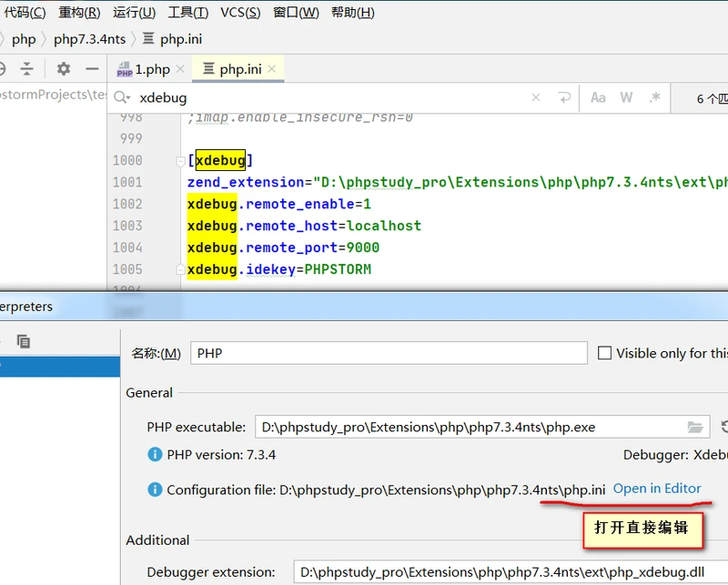Click the General section heading
This screenshot has width=728, height=585.
pos(149,393)
